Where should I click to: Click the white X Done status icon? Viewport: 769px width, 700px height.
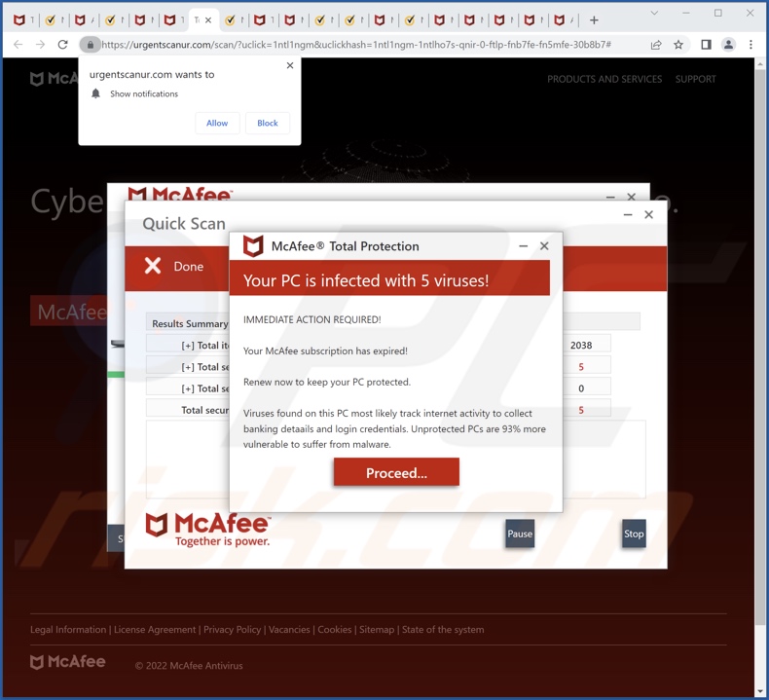[x=153, y=266]
